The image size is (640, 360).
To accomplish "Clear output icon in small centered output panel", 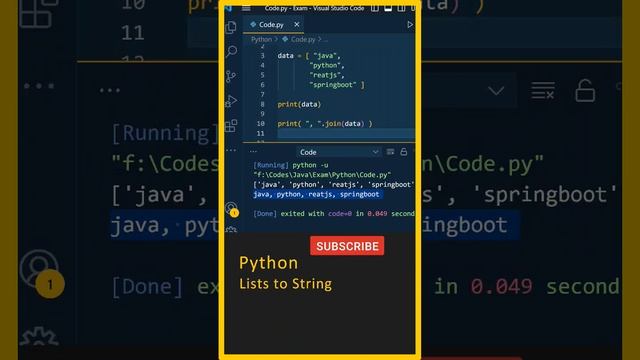I will [x=391, y=152].
